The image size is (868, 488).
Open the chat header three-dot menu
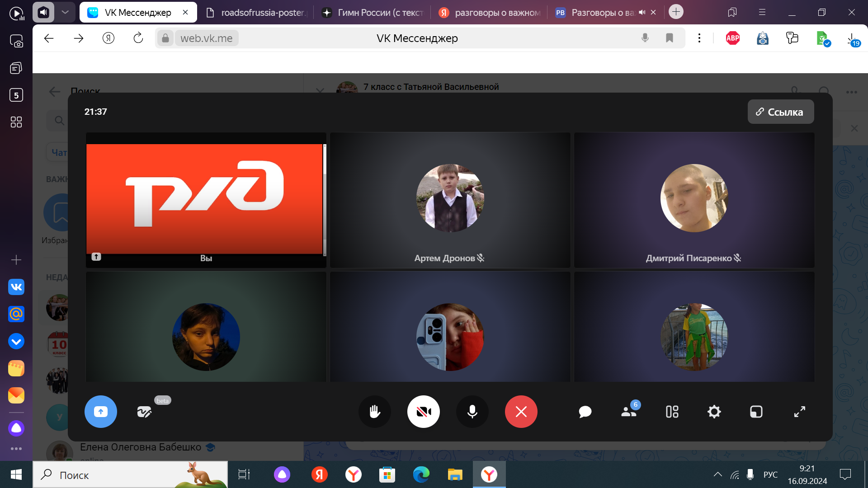pos(852,92)
